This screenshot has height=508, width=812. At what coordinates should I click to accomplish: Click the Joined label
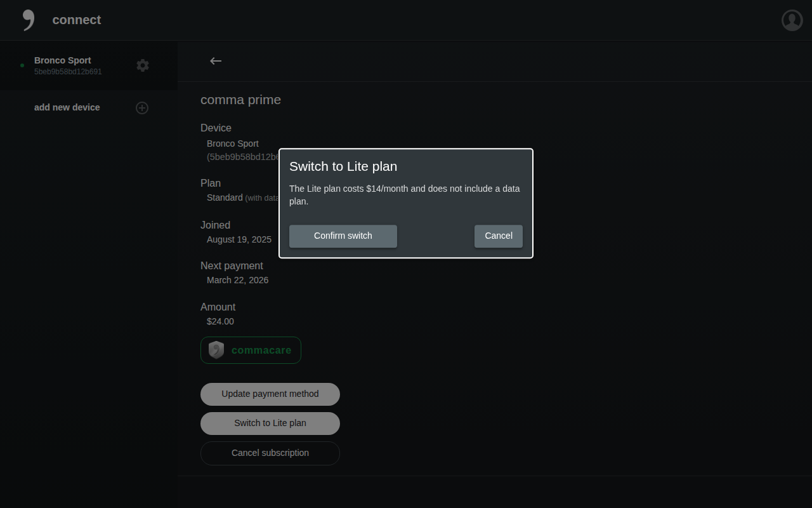[215, 225]
